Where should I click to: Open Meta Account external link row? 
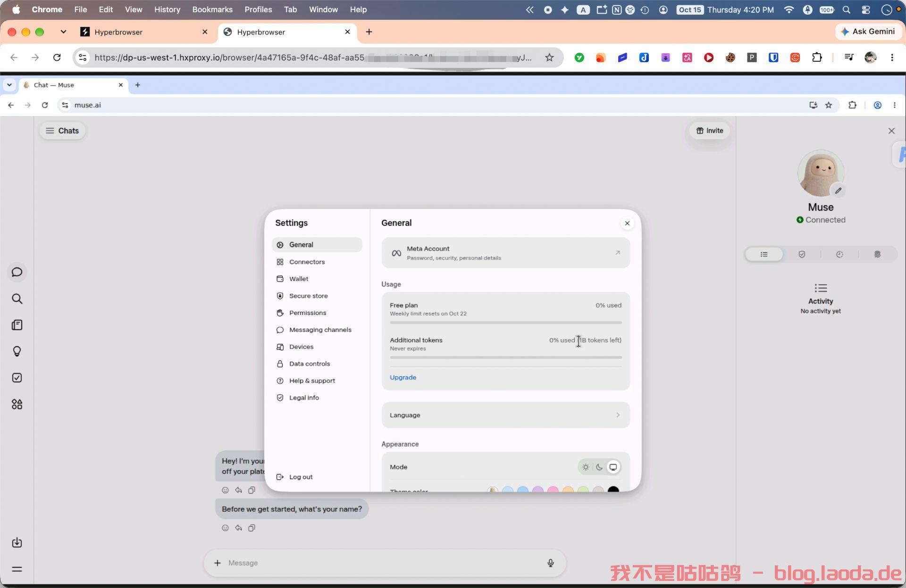pyautogui.click(x=505, y=253)
